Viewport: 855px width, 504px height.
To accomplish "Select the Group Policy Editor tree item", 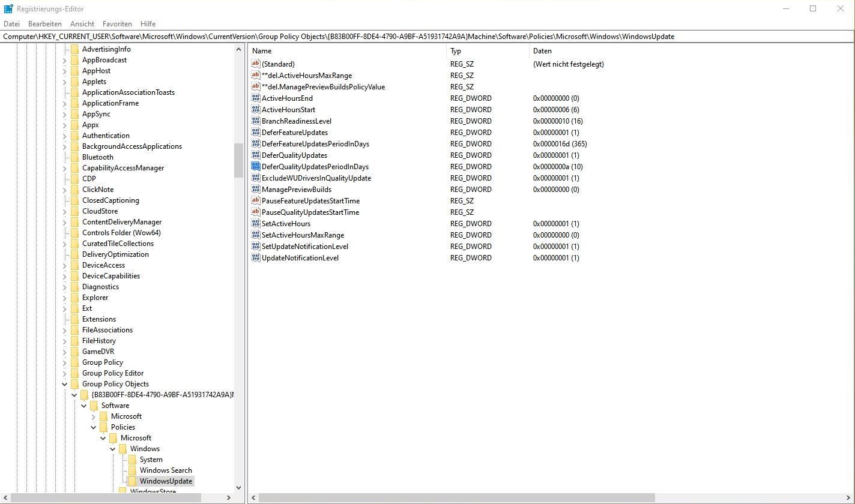I will pos(113,373).
